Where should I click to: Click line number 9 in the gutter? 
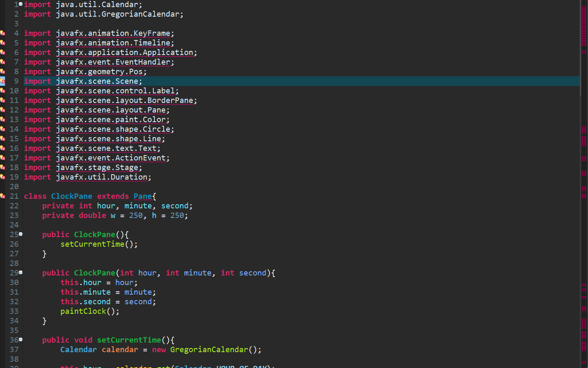tap(16, 81)
